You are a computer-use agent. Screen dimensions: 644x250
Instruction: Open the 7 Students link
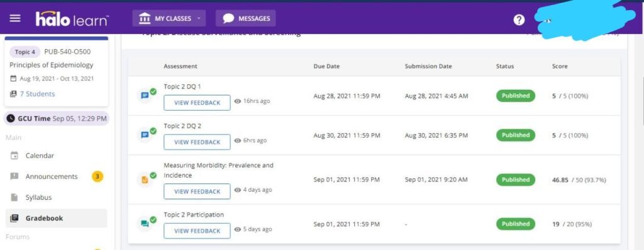pyautogui.click(x=37, y=94)
